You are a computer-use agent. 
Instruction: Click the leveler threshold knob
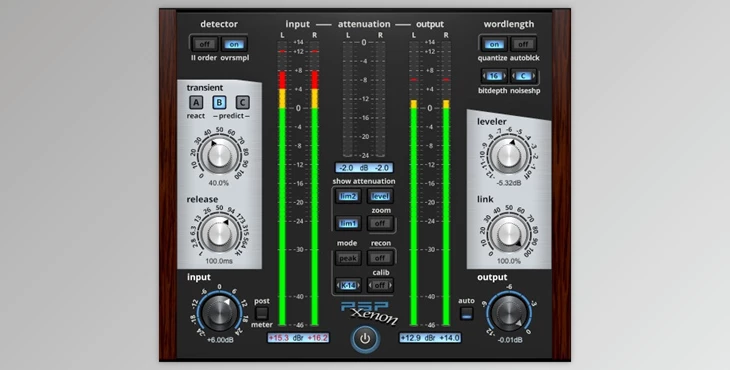pos(509,155)
